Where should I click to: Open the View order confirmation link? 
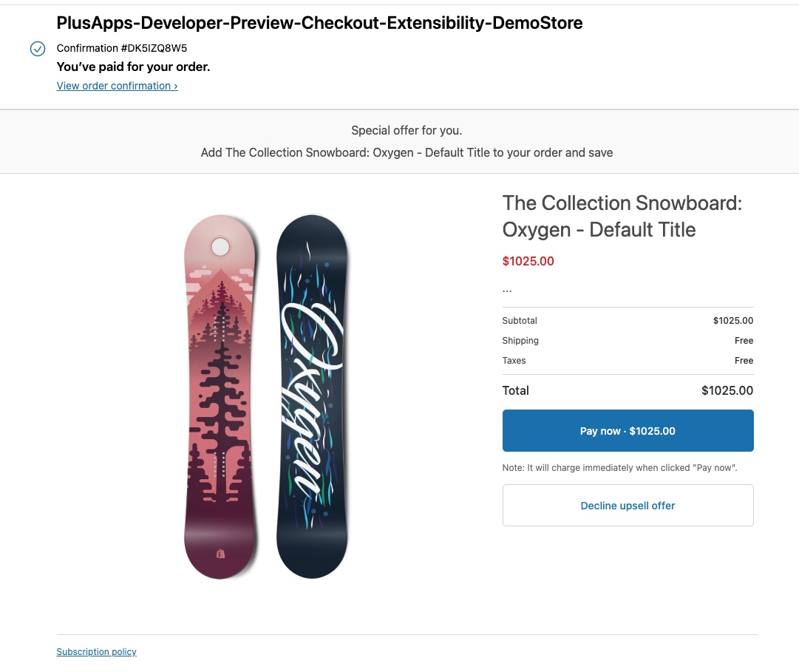(x=117, y=86)
